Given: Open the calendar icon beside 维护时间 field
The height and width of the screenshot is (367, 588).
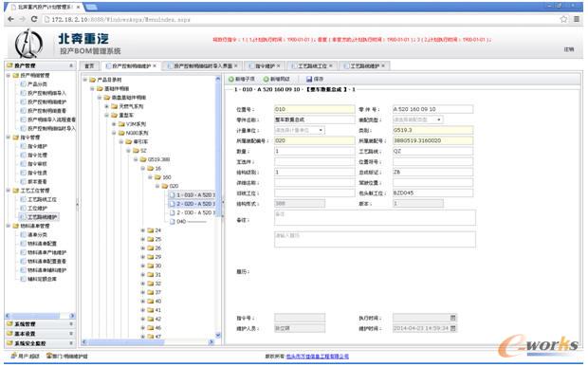Looking at the screenshot, I should (x=452, y=328).
